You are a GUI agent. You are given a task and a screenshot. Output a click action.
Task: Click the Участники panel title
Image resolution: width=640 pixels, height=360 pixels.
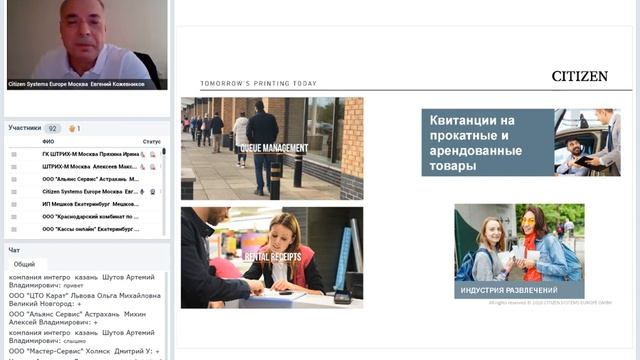pos(25,128)
